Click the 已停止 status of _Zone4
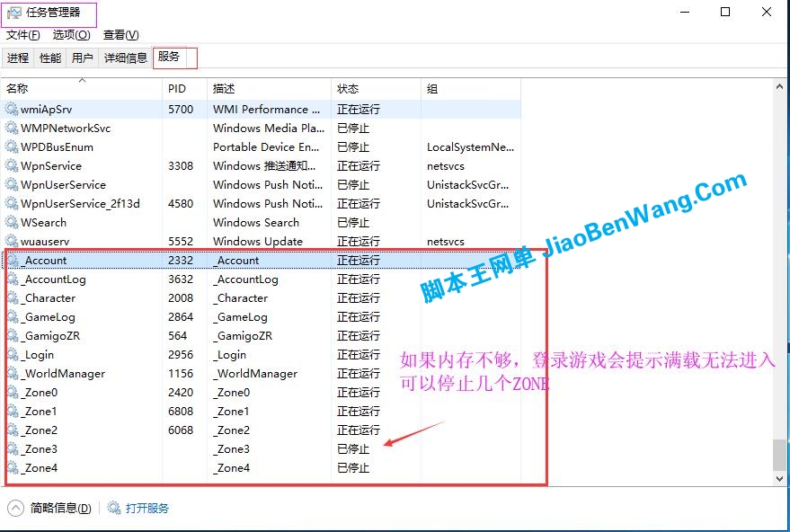790x532 pixels. pos(353,467)
